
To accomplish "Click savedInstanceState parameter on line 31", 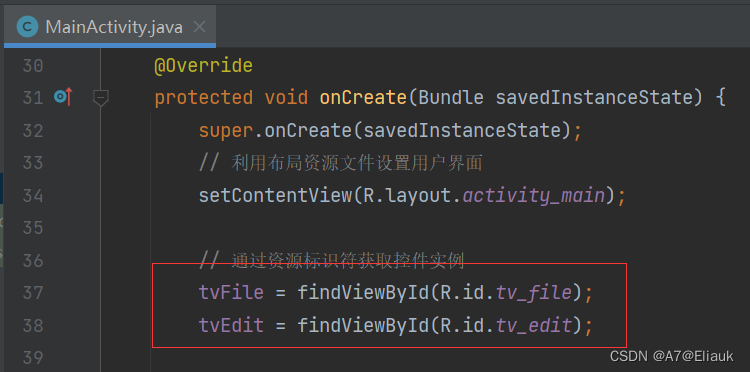I will pyautogui.click(x=595, y=98).
